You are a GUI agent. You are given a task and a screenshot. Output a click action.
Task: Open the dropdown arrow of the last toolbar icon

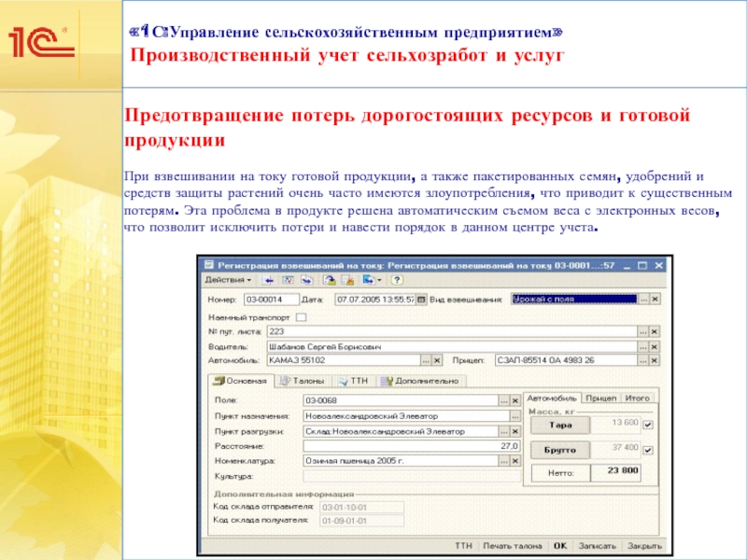coord(379,280)
